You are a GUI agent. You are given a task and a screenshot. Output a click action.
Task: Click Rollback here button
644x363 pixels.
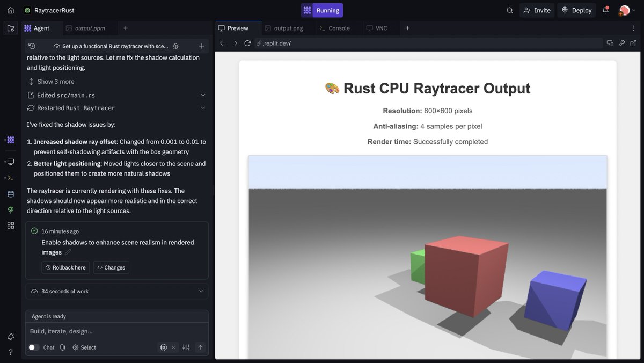pos(65,267)
